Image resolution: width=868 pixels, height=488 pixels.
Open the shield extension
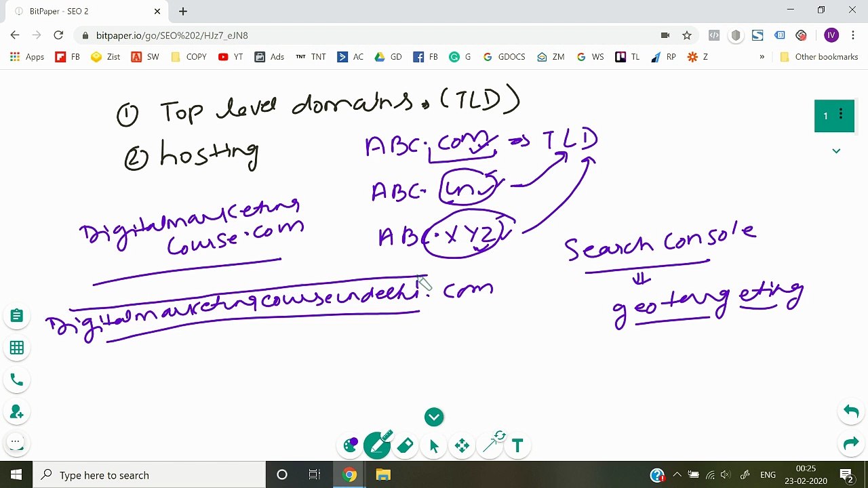coord(736,35)
